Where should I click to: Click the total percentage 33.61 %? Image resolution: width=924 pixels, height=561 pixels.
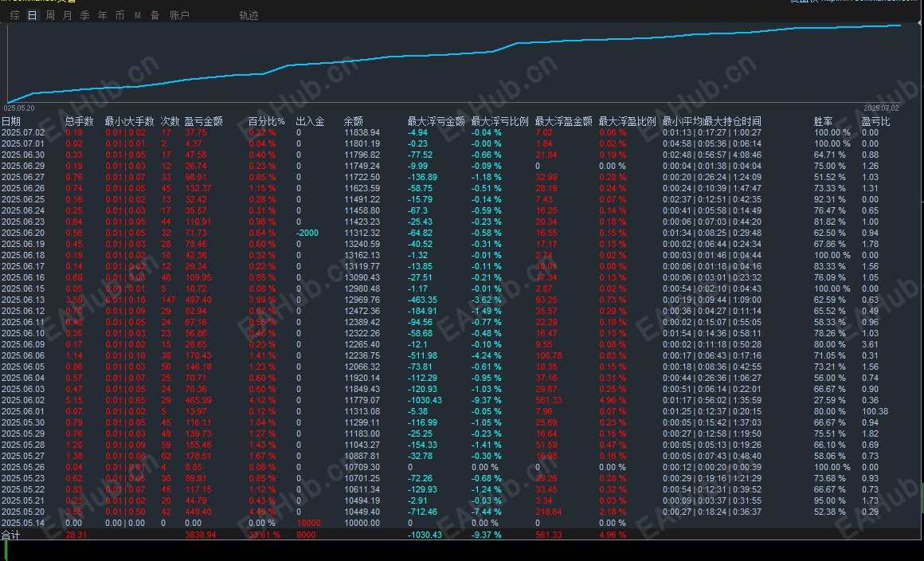click(264, 535)
